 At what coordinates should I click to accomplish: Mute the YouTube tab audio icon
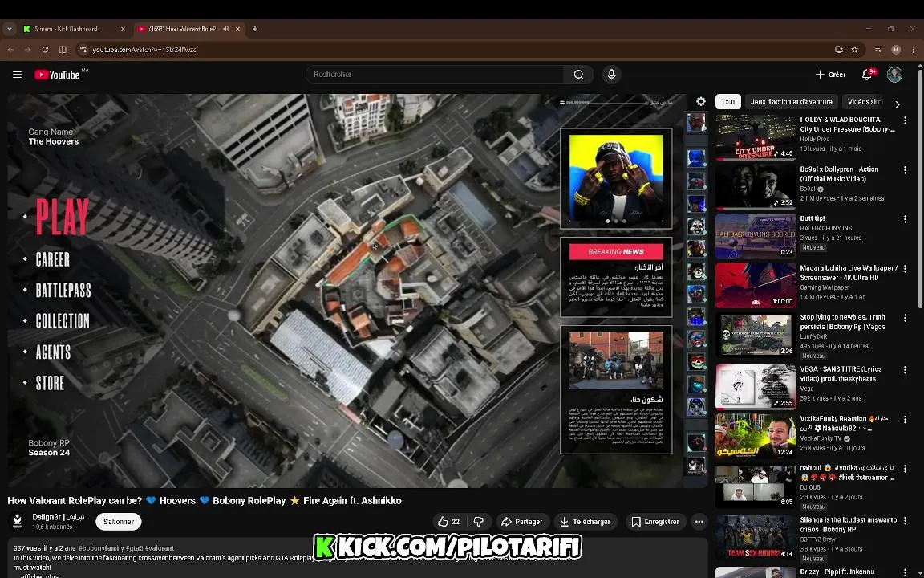(x=225, y=29)
